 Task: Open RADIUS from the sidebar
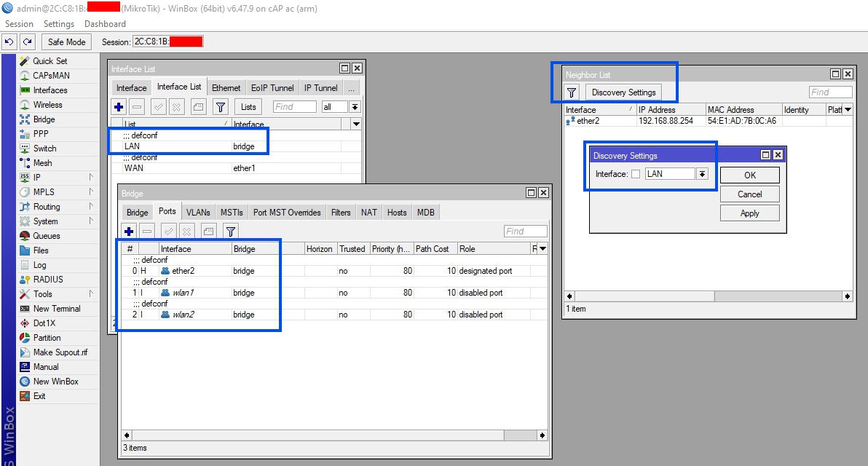(47, 280)
